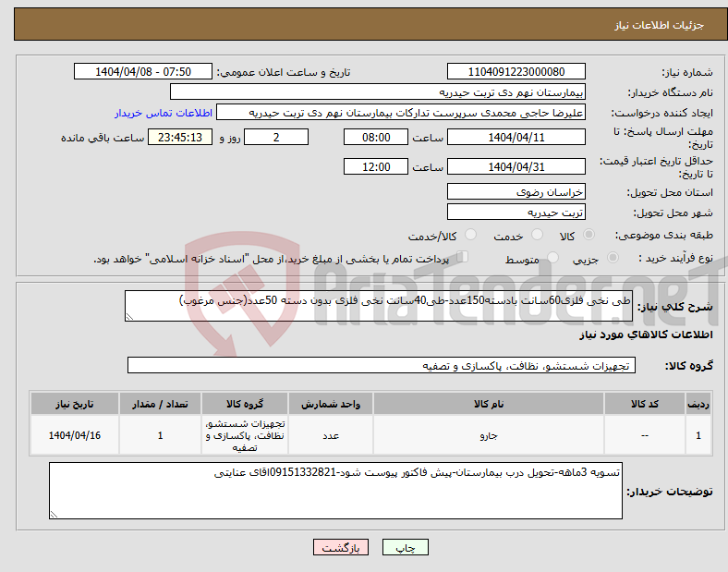
Task: Click the deadline time field 08:00
Action: pyautogui.click(x=376, y=138)
